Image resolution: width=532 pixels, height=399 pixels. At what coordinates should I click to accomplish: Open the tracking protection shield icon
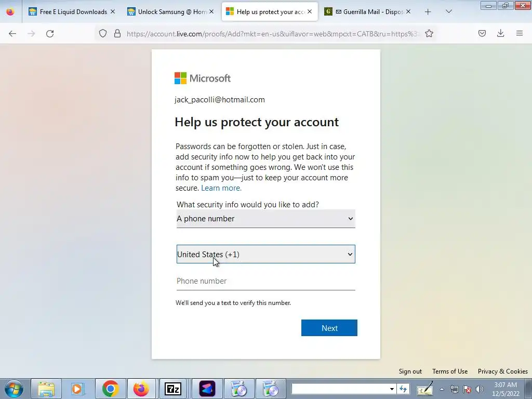click(x=103, y=33)
